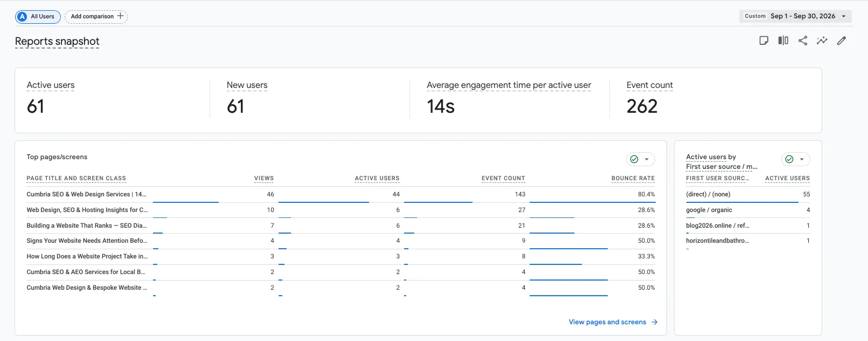Click the Active users by card title
This screenshot has height=341, width=868.
pos(711,157)
